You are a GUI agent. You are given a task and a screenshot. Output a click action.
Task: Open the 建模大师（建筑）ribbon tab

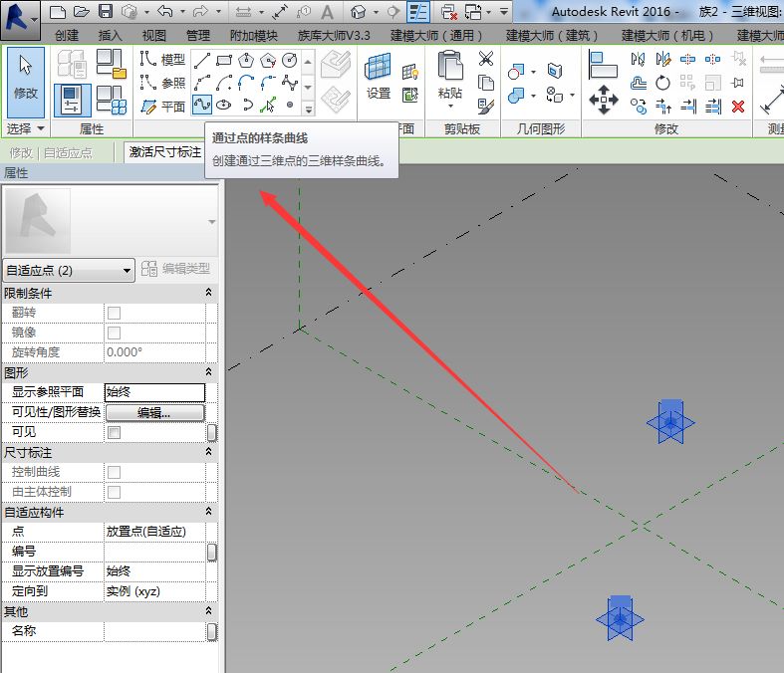[552, 36]
